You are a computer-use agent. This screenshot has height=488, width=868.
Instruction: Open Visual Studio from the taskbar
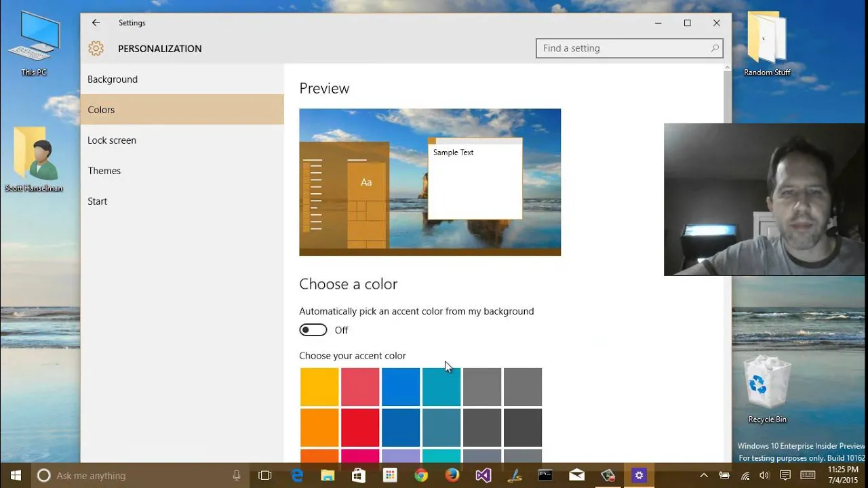pyautogui.click(x=483, y=476)
